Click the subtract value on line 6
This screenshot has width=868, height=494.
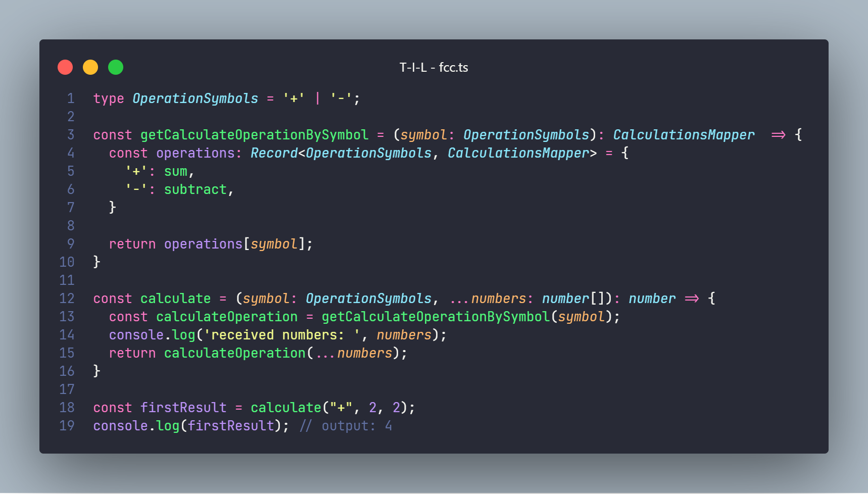[x=195, y=189]
